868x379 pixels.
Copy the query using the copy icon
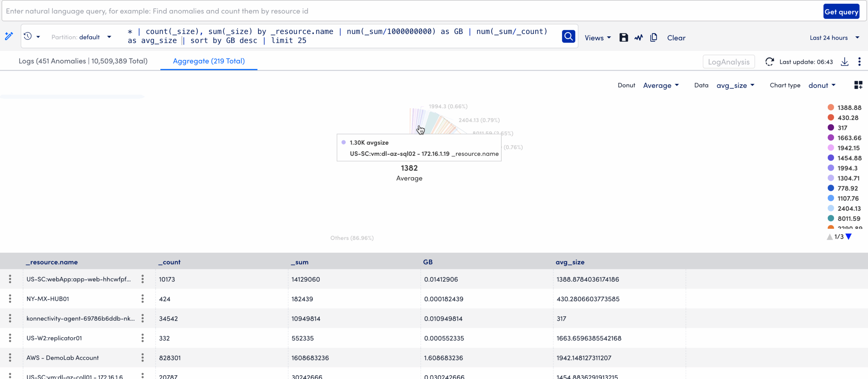point(654,38)
